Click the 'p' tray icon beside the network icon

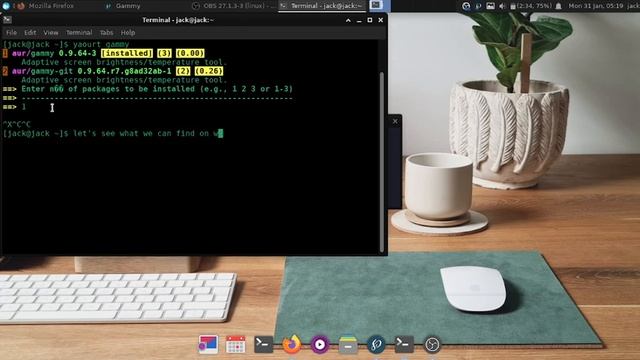[478, 6]
